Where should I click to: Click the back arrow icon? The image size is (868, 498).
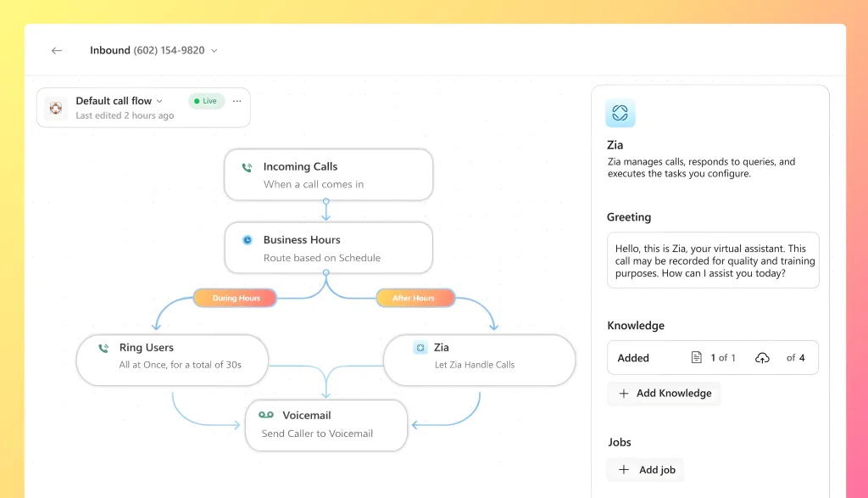pos(57,51)
